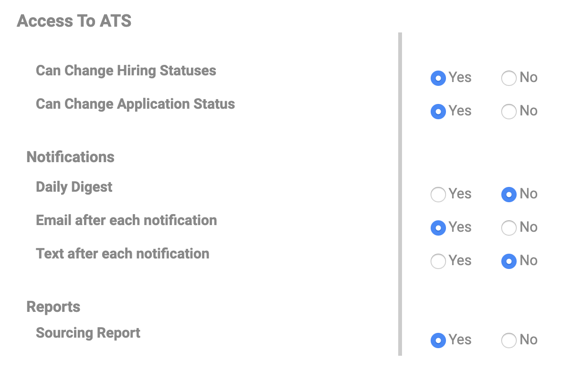Disable Email after each notification via No
The image size is (572, 392).
click(x=508, y=228)
